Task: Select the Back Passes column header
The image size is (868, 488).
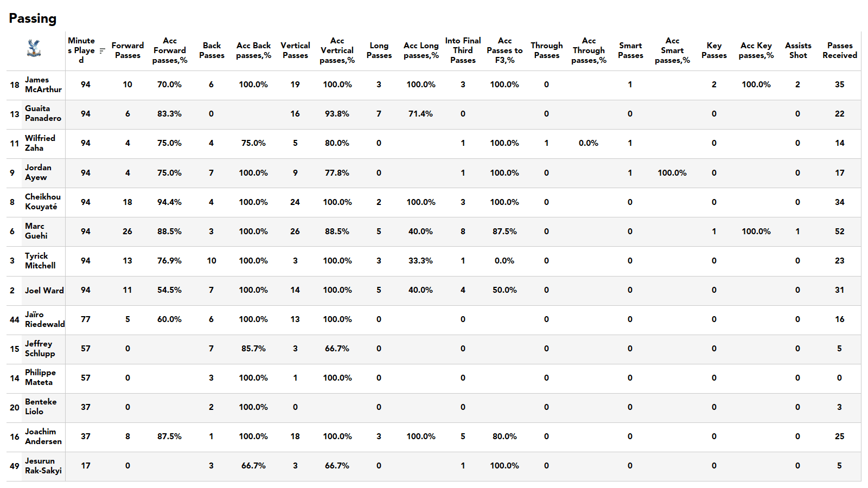Action: click(212, 50)
